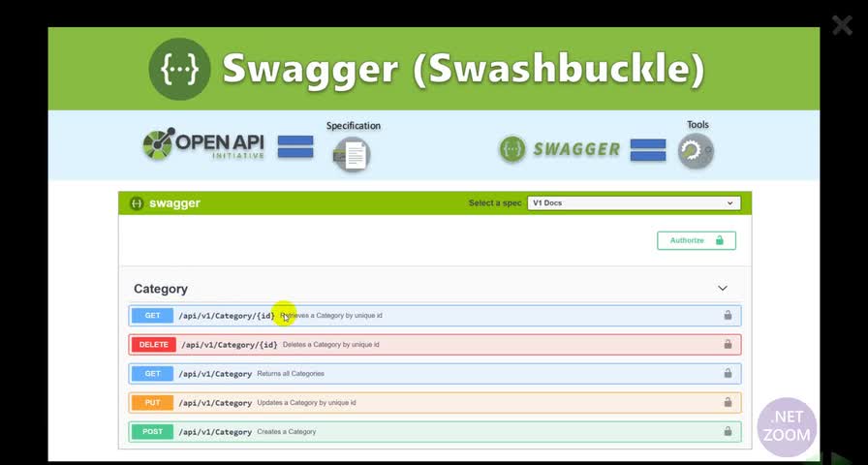The width and height of the screenshot is (868, 465).
Task: Click the green POST badge
Action: (x=152, y=432)
